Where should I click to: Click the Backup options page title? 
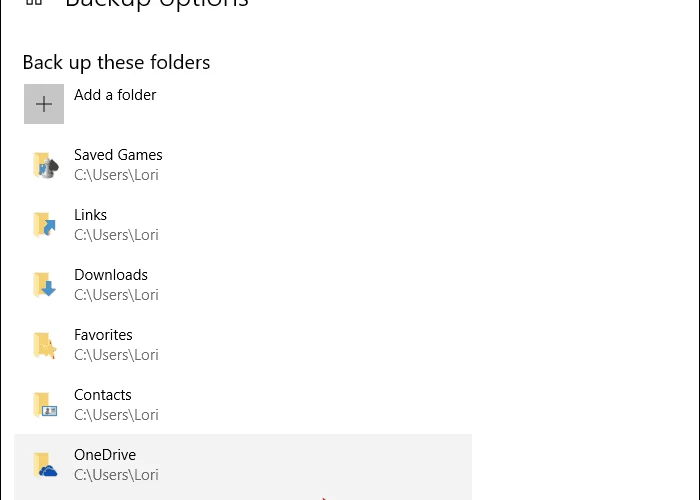157,4
